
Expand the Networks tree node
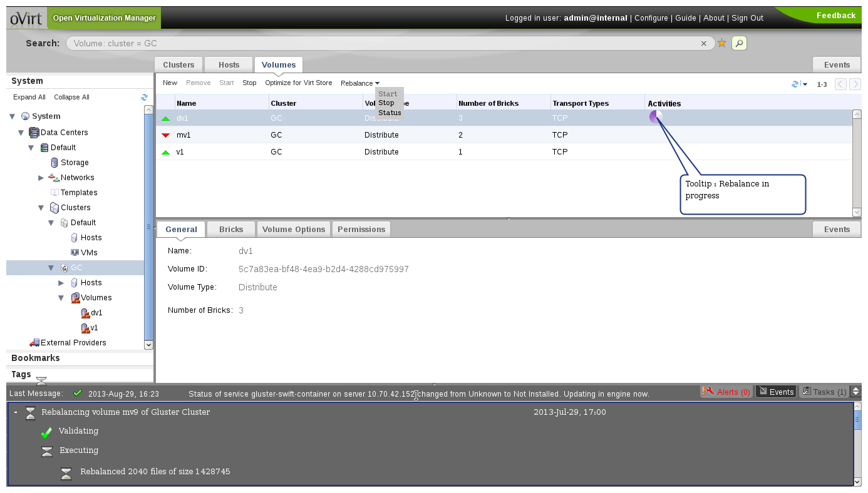(41, 178)
